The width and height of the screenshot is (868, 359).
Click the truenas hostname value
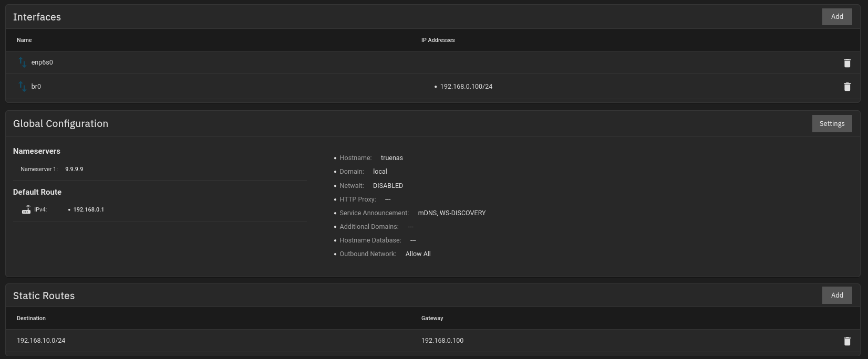(392, 158)
